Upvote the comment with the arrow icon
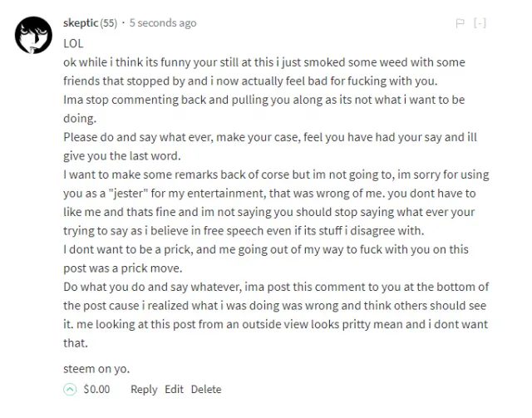Screen dimensions: 532x418 70,389
